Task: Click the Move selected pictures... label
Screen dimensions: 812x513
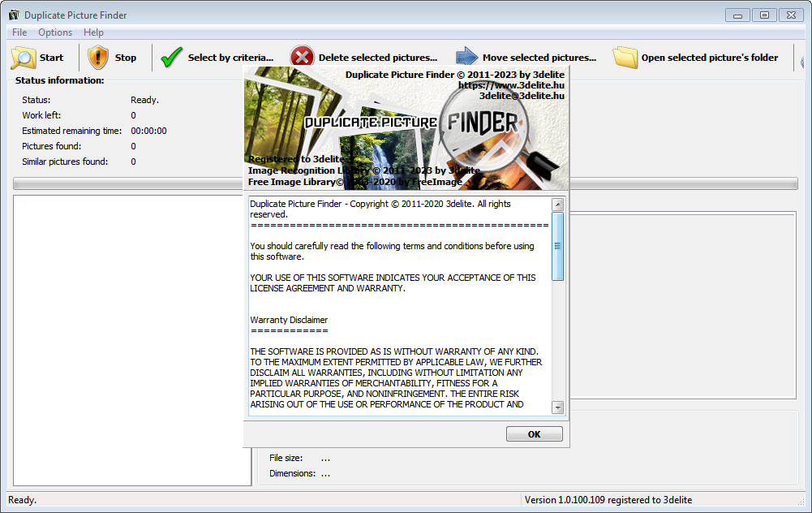Action: click(x=539, y=58)
